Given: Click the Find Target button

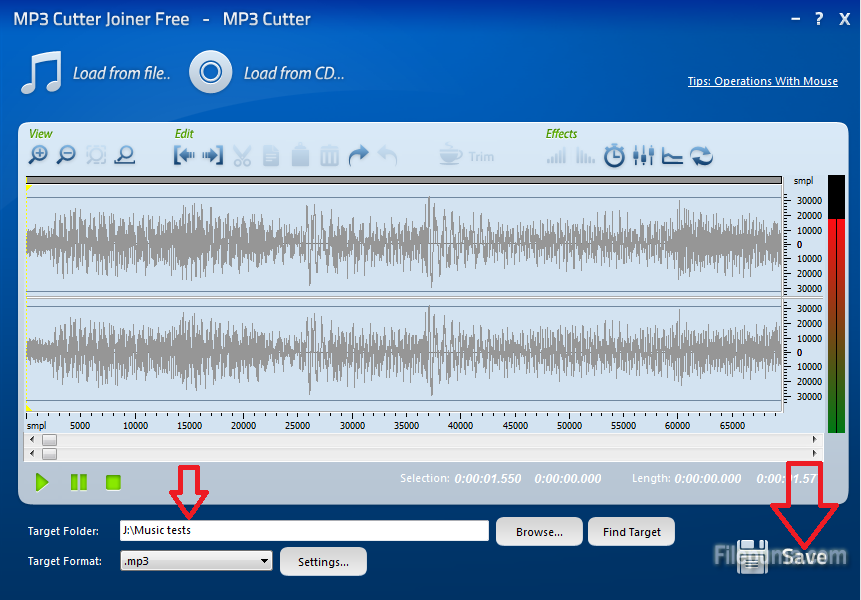Looking at the screenshot, I should [631, 531].
